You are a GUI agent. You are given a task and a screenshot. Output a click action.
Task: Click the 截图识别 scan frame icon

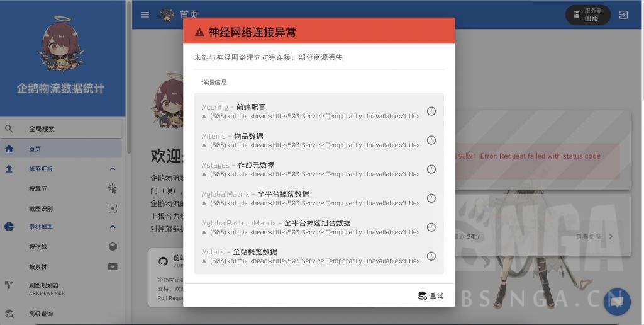113,208
